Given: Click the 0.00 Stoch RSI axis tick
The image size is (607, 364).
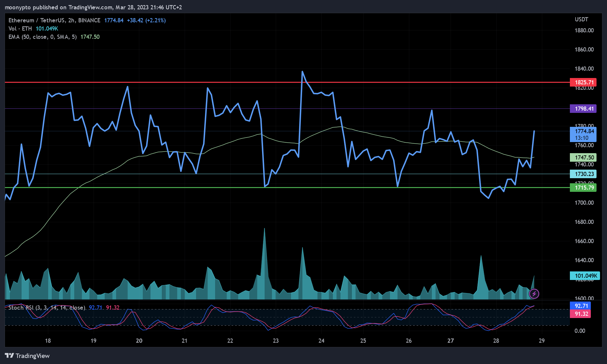Looking at the screenshot, I should click(x=580, y=331).
